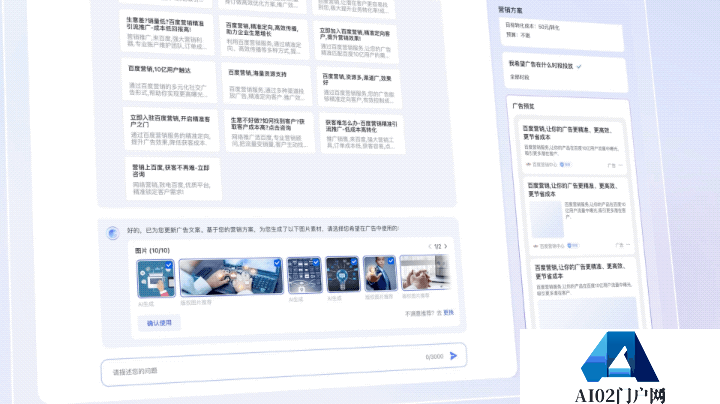This screenshot has height=404, width=720.
Task: Click the verified badge in the second ad preview card
Action: (x=573, y=246)
